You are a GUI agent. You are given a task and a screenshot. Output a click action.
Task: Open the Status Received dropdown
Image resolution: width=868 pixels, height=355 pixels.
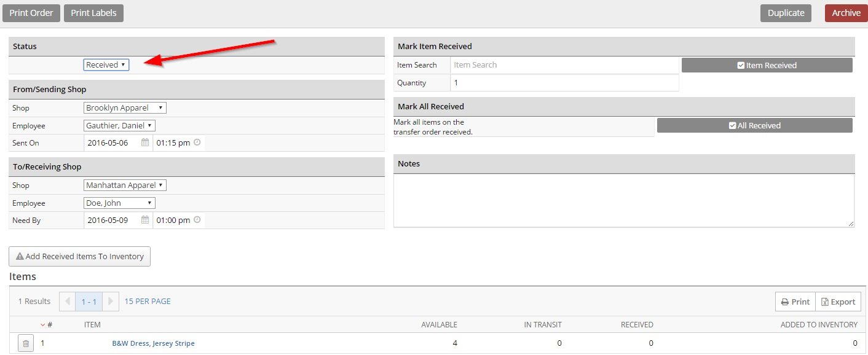[106, 64]
